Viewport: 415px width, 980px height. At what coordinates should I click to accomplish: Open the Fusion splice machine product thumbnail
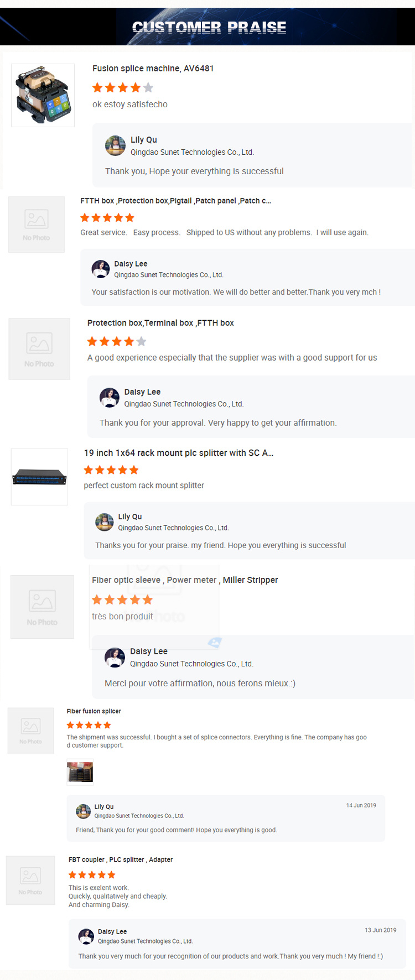43,95
